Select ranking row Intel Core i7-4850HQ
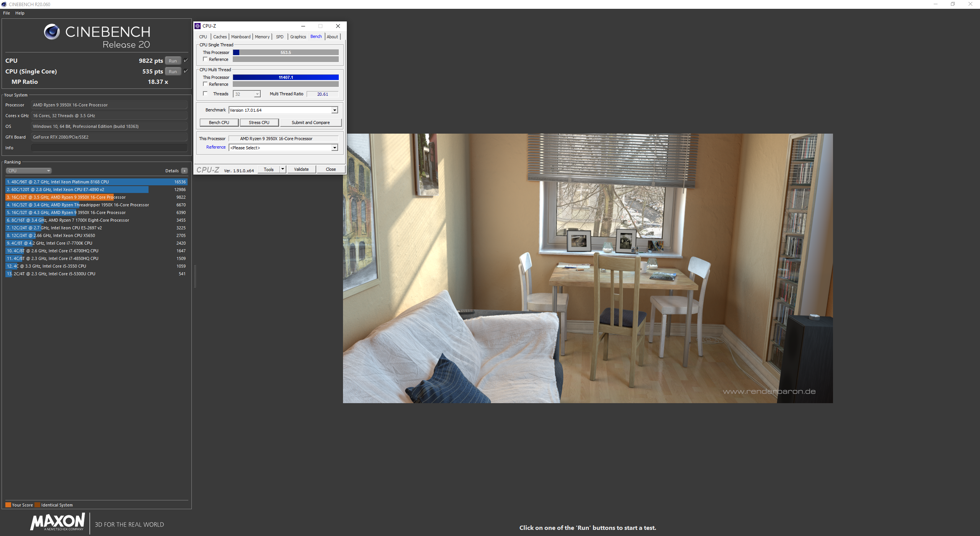This screenshot has height=536, width=980. pos(96,258)
